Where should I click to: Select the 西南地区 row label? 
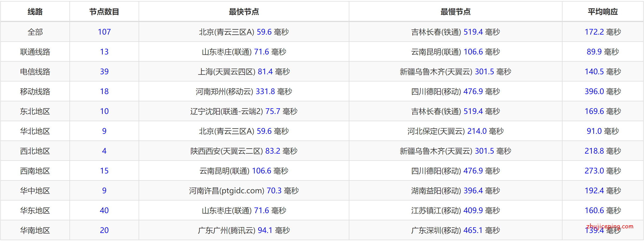click(35, 171)
